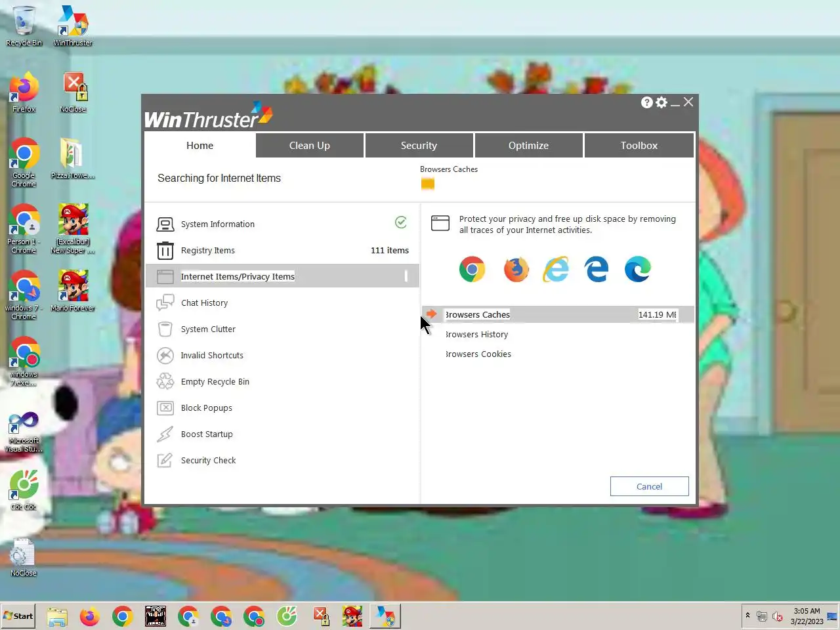This screenshot has width=840, height=630.
Task: Open the Optimize tab
Action: 528,146
